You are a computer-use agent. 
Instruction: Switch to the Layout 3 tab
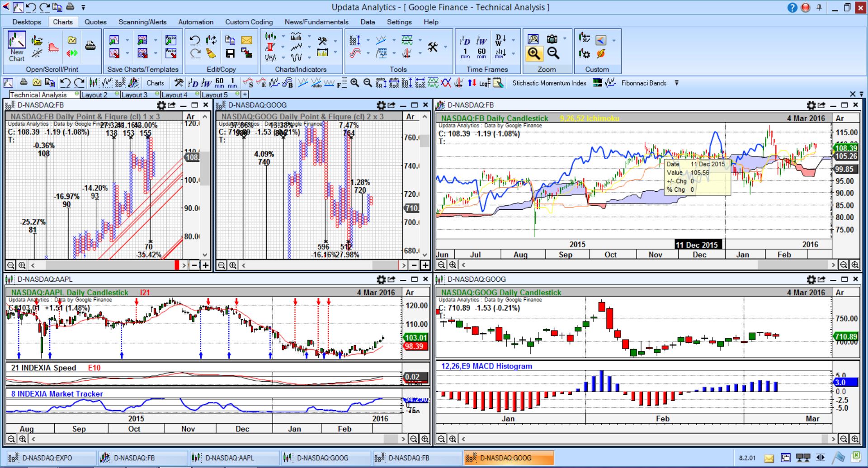(134, 95)
